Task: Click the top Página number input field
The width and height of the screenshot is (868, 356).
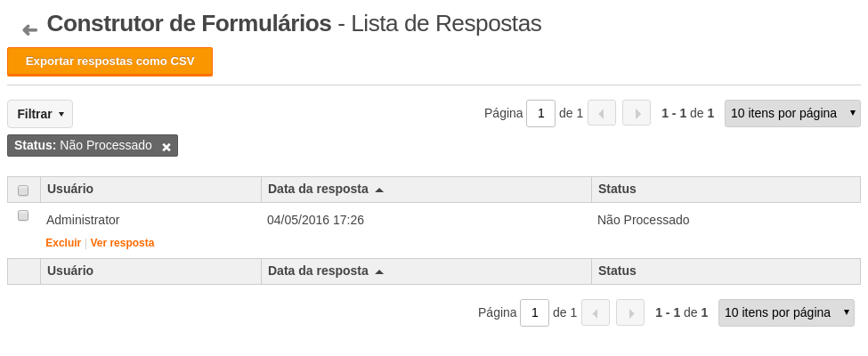Action: pos(540,114)
